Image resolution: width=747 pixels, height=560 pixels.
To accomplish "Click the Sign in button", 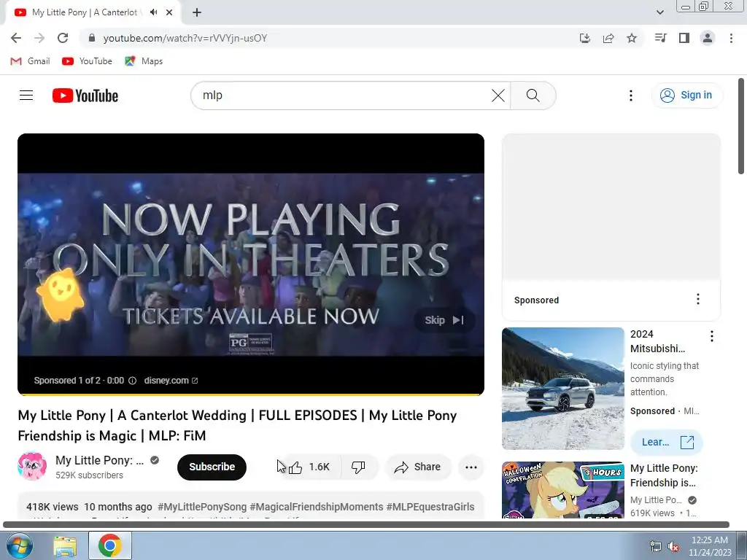I will point(686,96).
